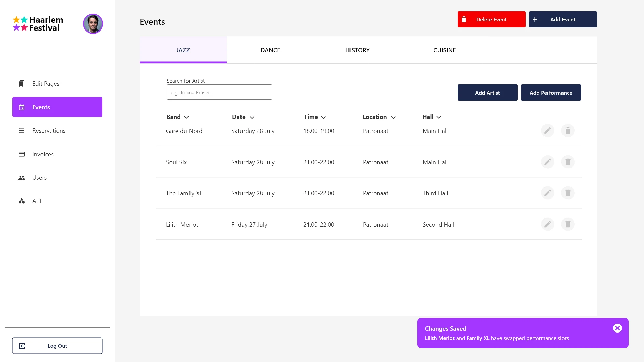
Task: Click the Delete Event button
Action: click(491, 19)
